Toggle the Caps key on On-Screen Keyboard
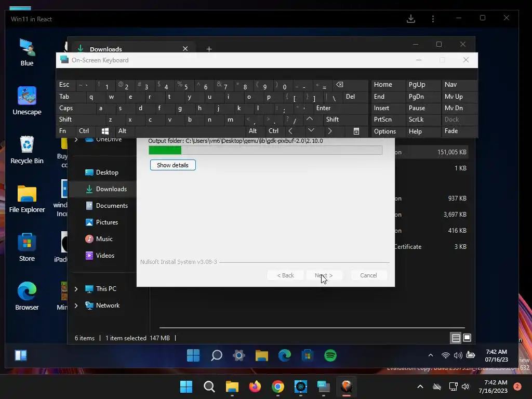This screenshot has height=399, width=532. pos(75,108)
